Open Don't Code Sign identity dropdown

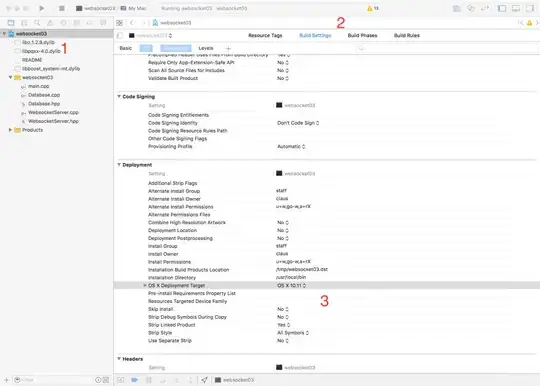298,123
